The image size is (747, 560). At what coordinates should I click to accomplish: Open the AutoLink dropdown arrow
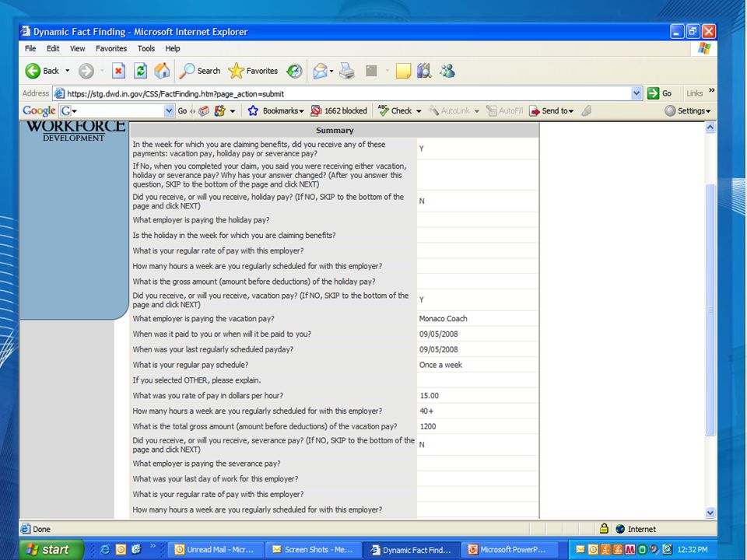476,111
